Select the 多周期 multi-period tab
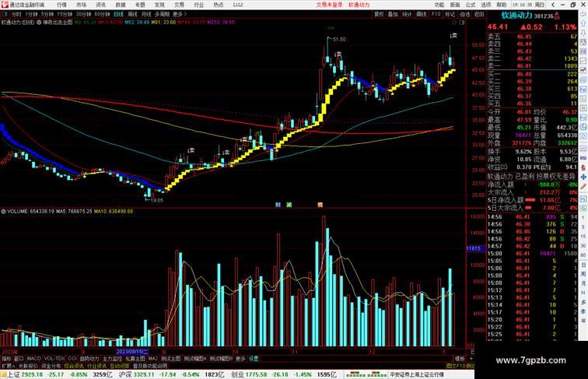The image size is (588, 379). (x=162, y=14)
